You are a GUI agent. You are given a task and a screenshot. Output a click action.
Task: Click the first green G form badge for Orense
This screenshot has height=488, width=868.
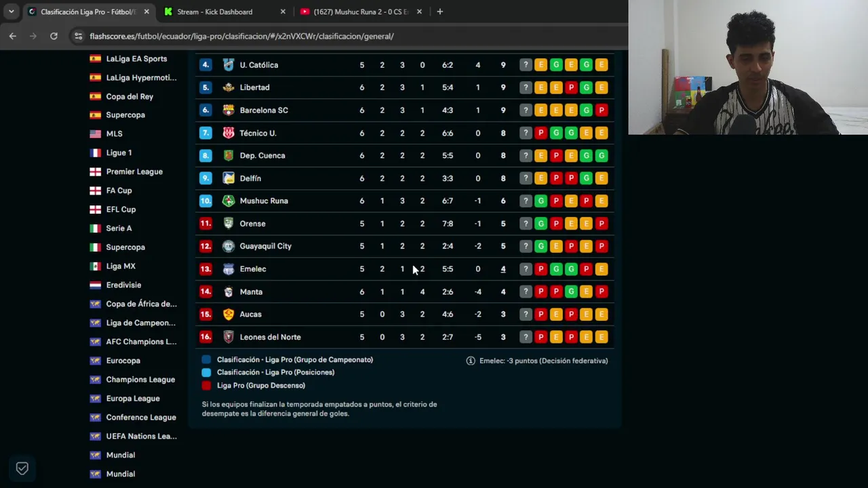[x=540, y=224]
